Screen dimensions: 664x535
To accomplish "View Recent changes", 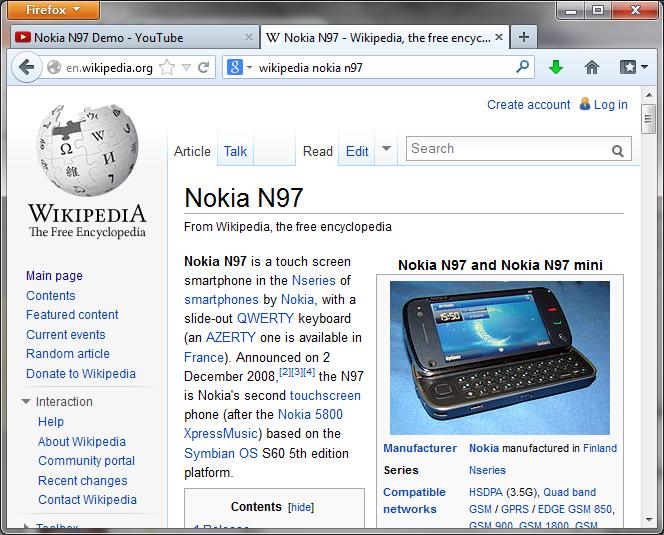I will tap(83, 481).
